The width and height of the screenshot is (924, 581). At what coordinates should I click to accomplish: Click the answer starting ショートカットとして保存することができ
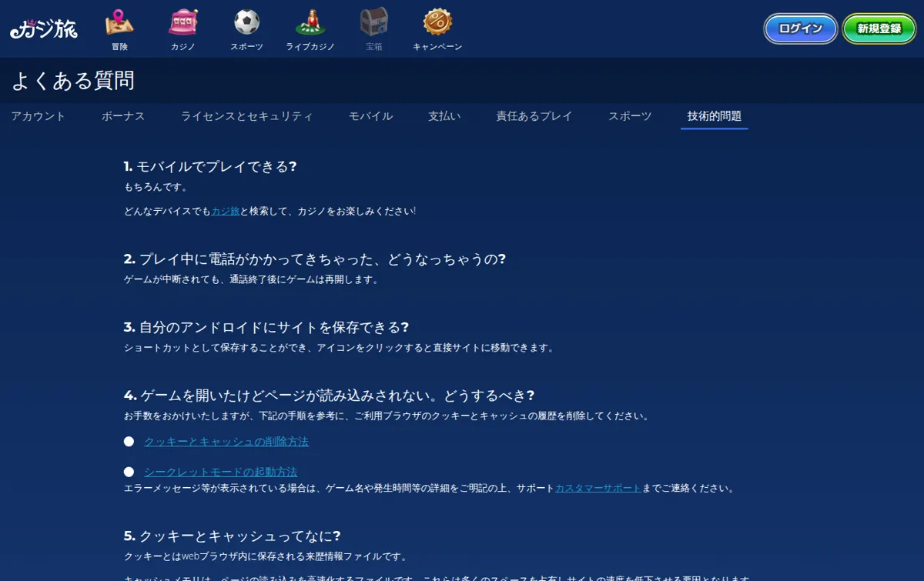(x=339, y=348)
